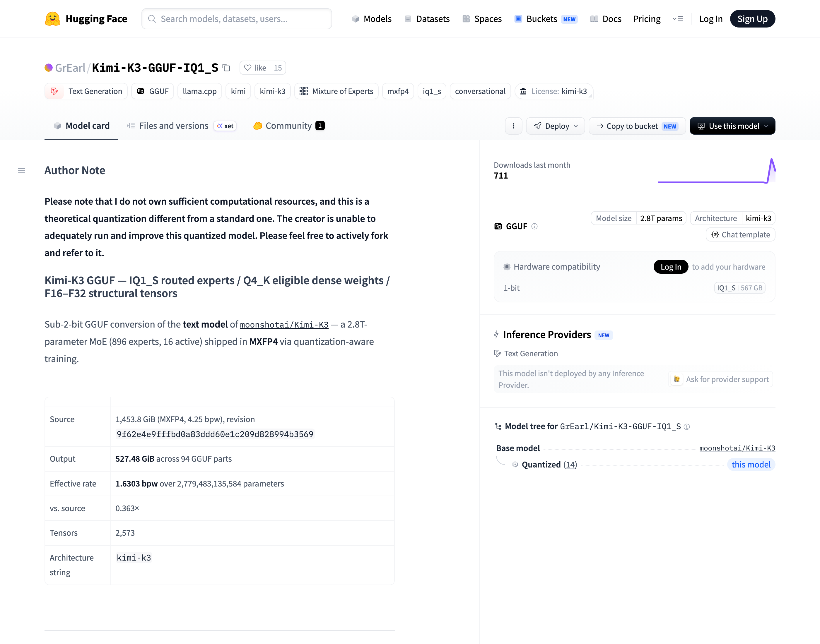Image resolution: width=820 pixels, height=644 pixels.
Task: Open Models in the top navigation
Action: coord(372,19)
